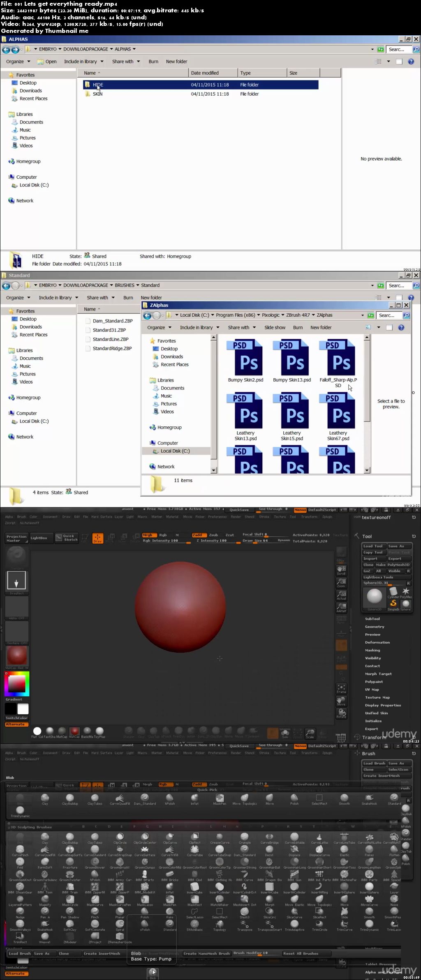Toggle the Alternate color button under SwitchColor
Image resolution: width=421 pixels, height=980 pixels.
coord(16,724)
